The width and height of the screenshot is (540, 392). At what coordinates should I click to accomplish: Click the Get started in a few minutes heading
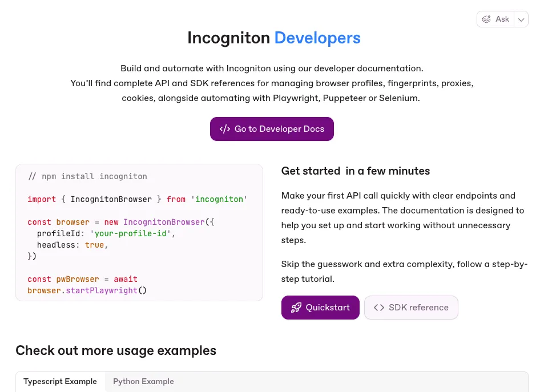coord(356,171)
